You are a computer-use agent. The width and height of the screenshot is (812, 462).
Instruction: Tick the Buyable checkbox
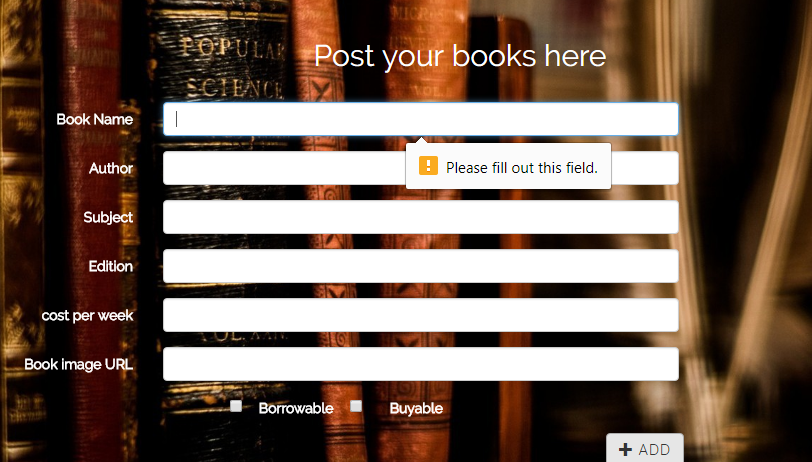(x=356, y=406)
